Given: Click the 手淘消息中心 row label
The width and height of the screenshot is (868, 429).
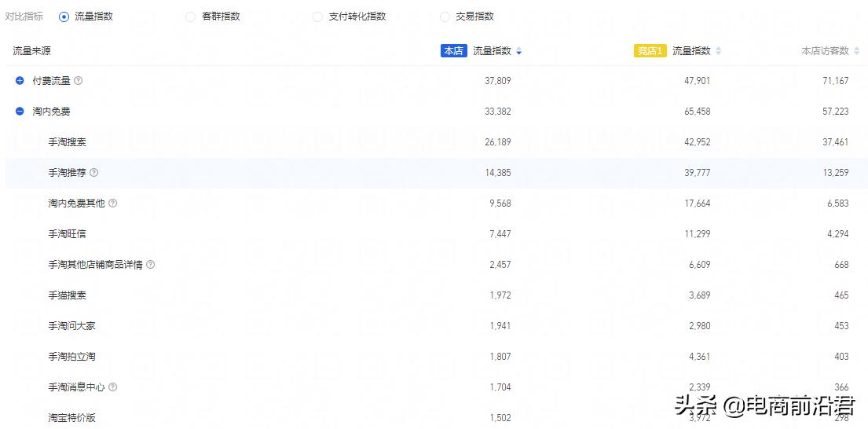Looking at the screenshot, I should point(76,387).
